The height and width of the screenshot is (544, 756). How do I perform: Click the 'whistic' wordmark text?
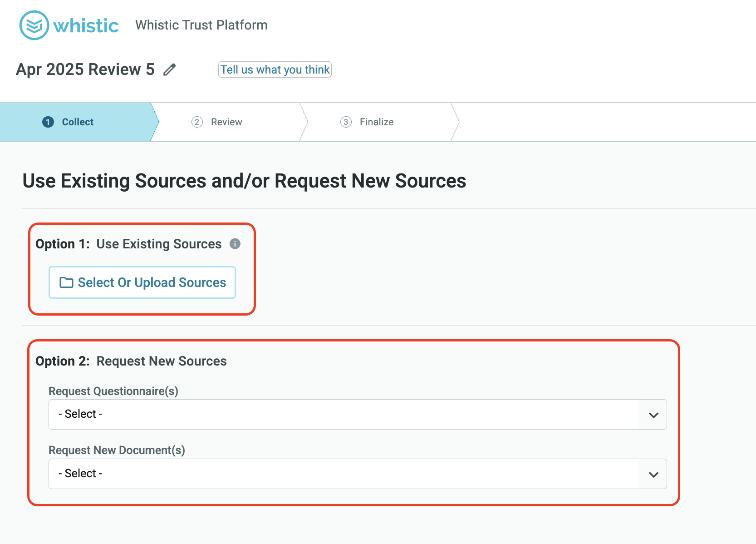tap(86, 26)
